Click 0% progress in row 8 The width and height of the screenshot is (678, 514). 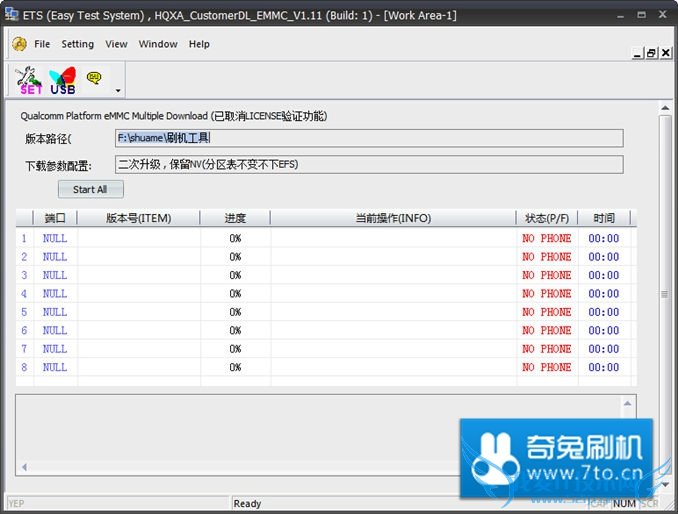point(235,367)
